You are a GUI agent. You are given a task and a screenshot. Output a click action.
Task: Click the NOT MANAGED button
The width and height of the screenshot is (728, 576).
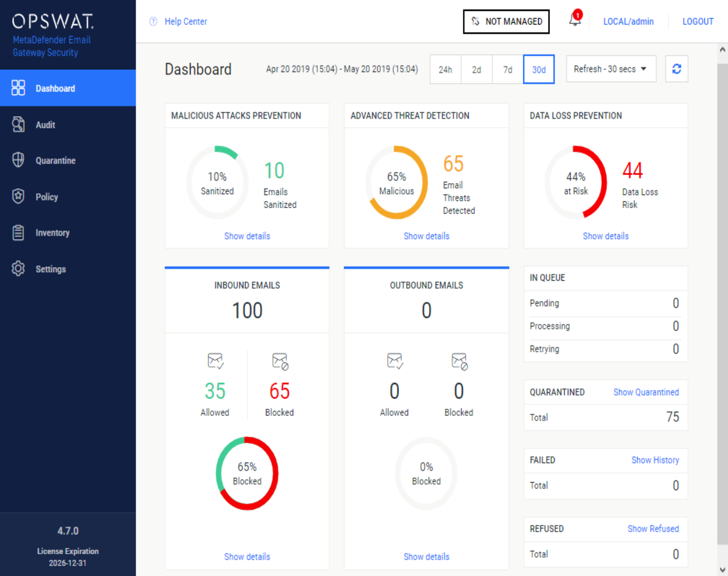506,21
